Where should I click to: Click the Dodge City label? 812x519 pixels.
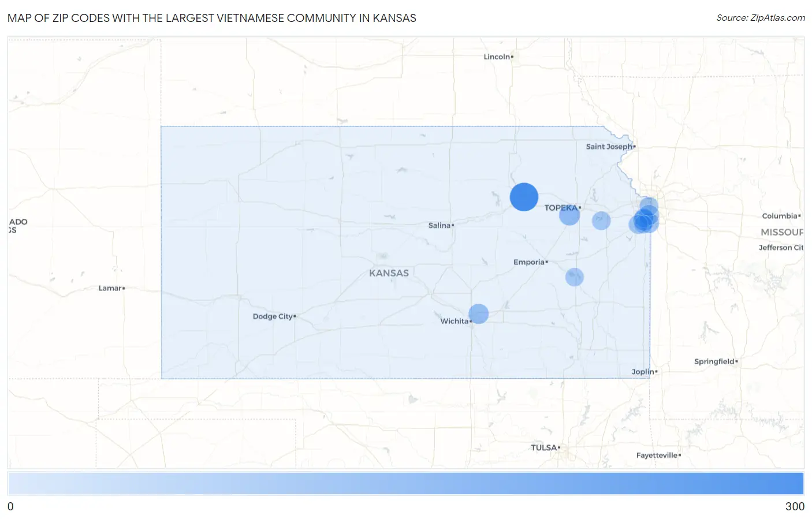tap(273, 316)
